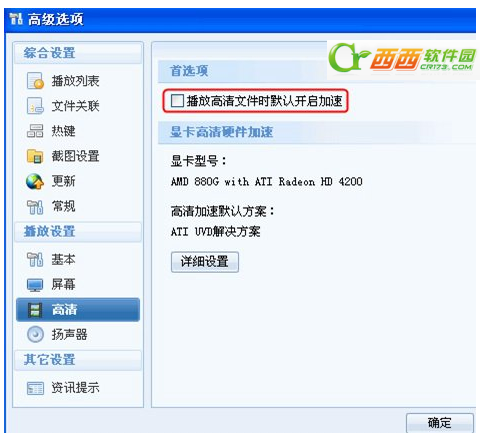Select the 文件关联 file association icon
This screenshot has height=441, width=480.
click(35, 106)
